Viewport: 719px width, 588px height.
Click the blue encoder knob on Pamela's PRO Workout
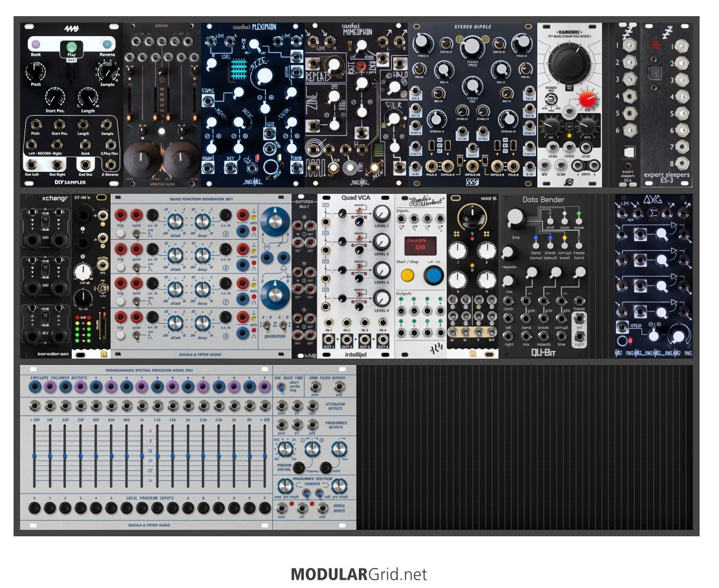point(433,275)
